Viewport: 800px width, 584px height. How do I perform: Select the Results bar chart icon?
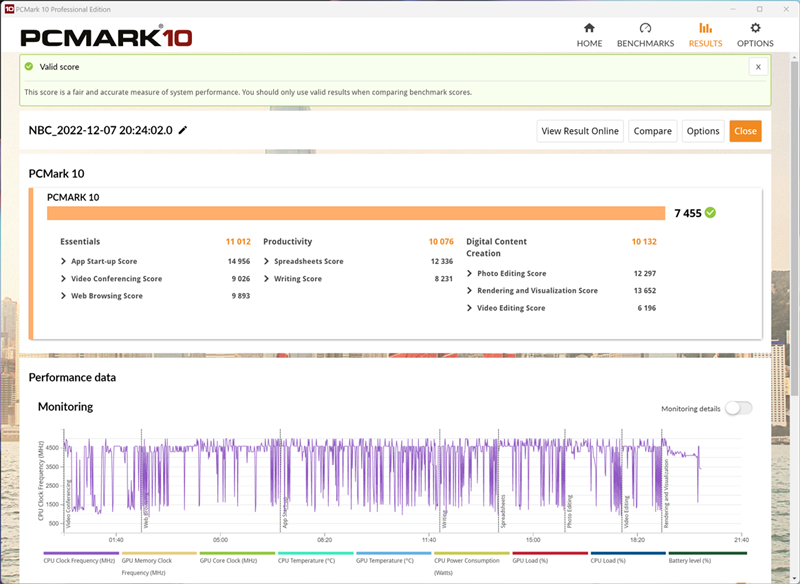(705, 29)
